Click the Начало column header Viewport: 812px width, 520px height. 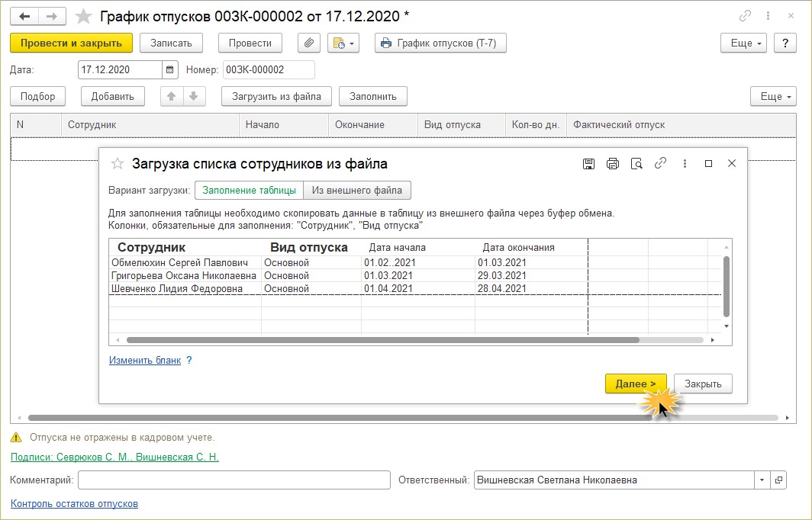pos(284,125)
